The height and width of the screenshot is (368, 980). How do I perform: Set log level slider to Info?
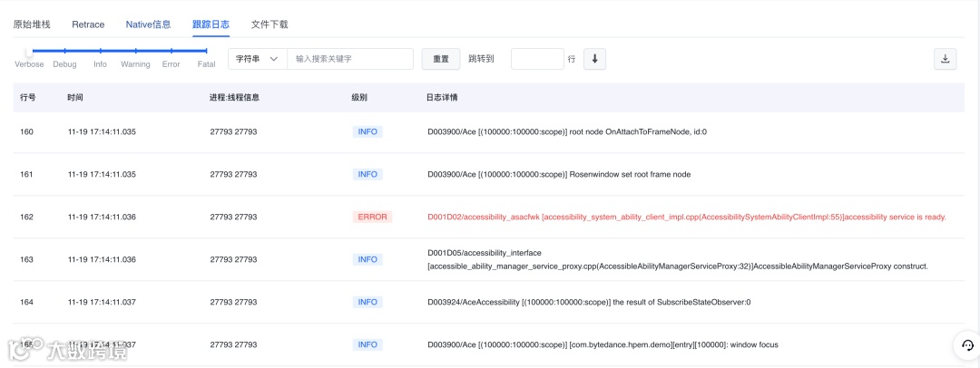100,52
